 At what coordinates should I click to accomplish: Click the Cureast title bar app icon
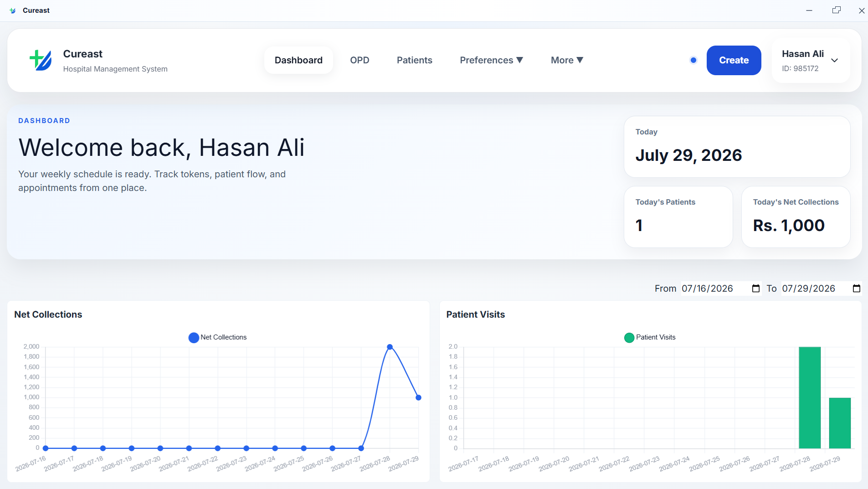pos(12,10)
